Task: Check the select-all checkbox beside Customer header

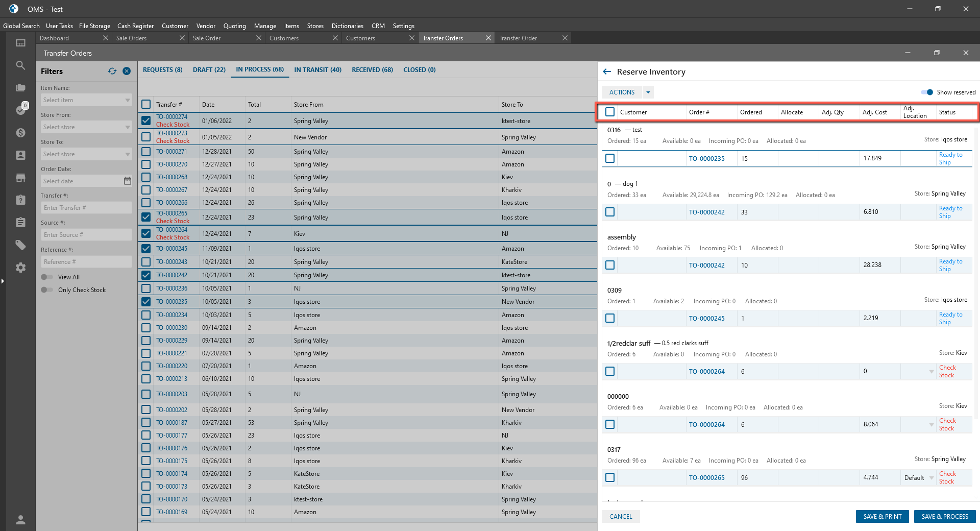Action: click(610, 112)
